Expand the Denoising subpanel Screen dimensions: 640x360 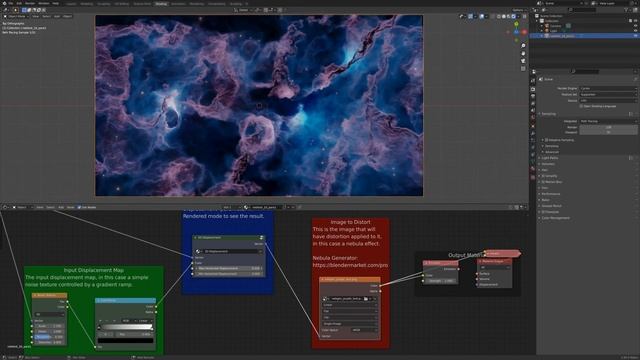[551, 146]
